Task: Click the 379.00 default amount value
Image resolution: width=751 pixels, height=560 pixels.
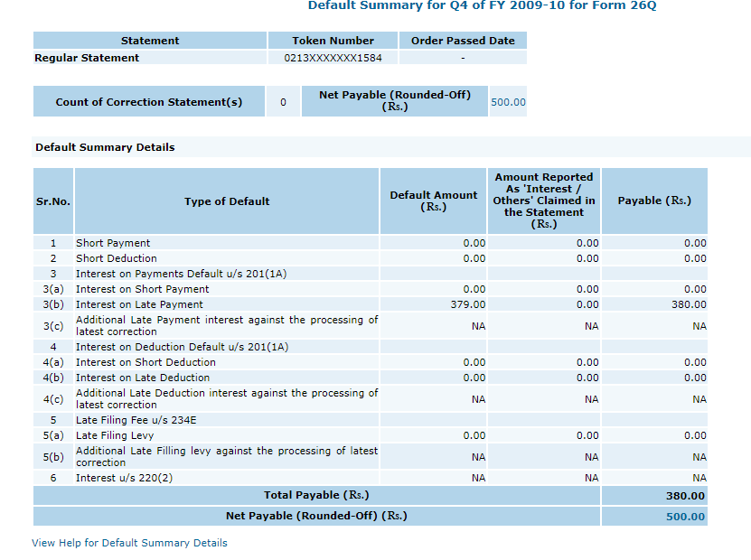Action: point(468,304)
